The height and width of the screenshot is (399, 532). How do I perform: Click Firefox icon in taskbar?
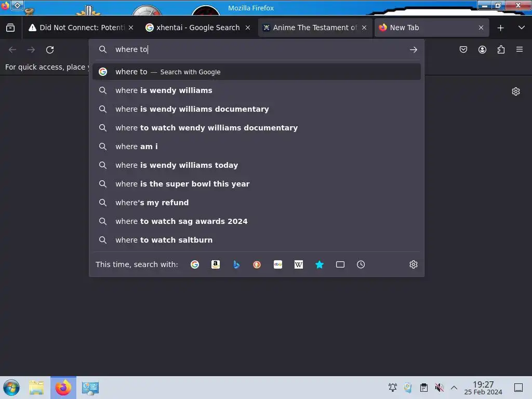(x=63, y=388)
